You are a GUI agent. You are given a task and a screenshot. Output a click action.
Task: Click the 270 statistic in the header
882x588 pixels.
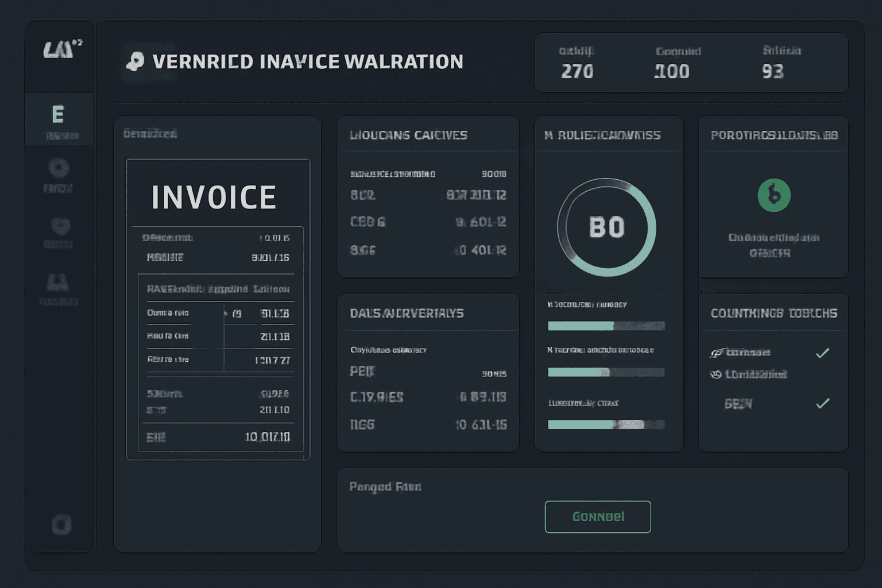click(x=577, y=71)
